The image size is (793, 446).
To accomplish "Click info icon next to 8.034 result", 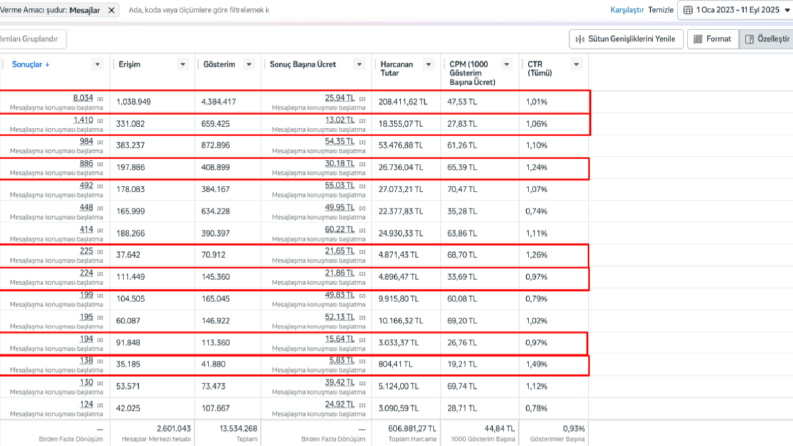I will [x=100, y=99].
